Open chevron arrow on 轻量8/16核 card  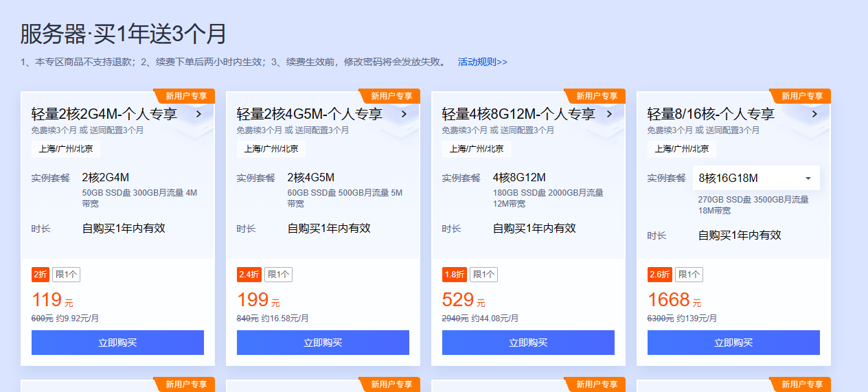coord(814,114)
